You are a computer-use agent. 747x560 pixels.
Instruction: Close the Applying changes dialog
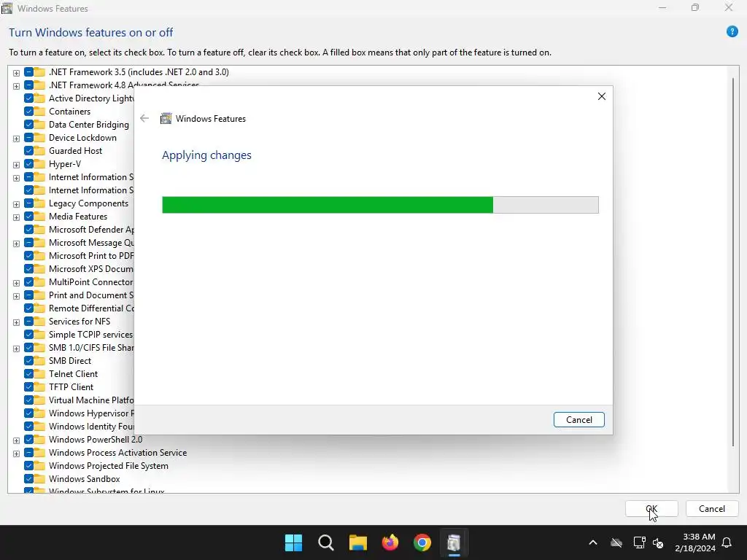coord(601,96)
